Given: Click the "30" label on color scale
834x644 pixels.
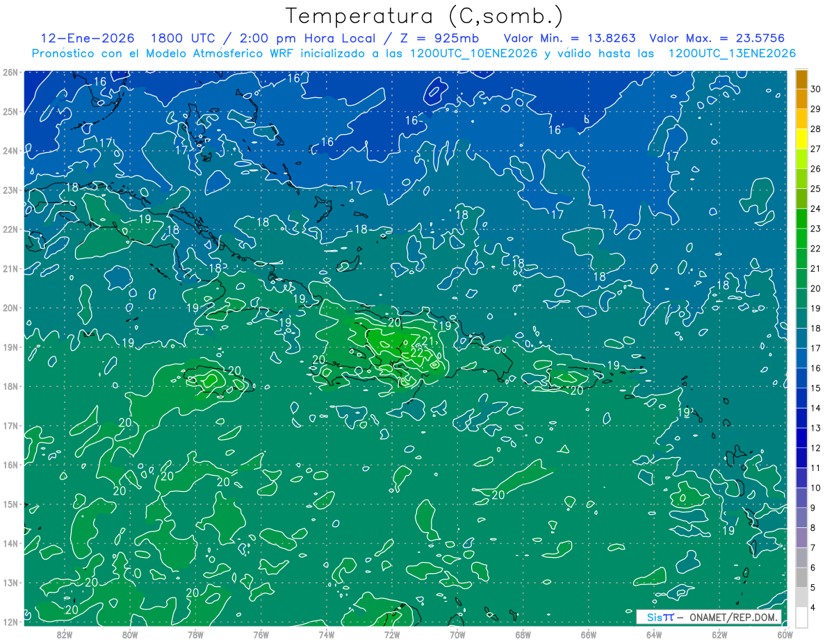Looking at the screenshot, I should point(816,89).
